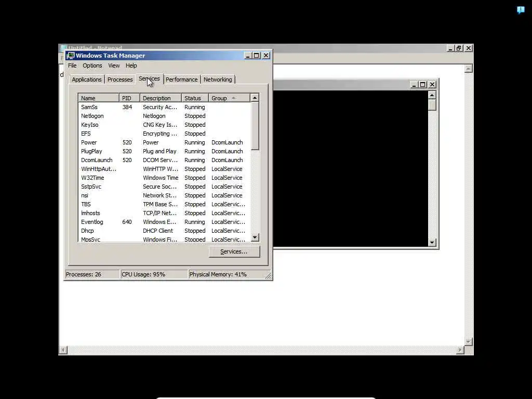The height and width of the screenshot is (399, 532).
Task: Click the blue chat icon at top right
Action: coord(521,10)
